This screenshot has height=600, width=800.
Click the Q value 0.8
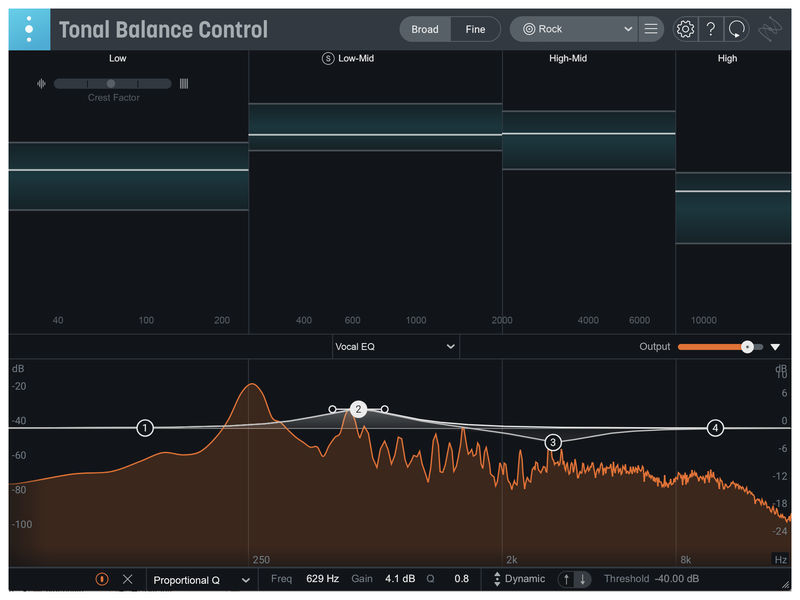coord(461,579)
